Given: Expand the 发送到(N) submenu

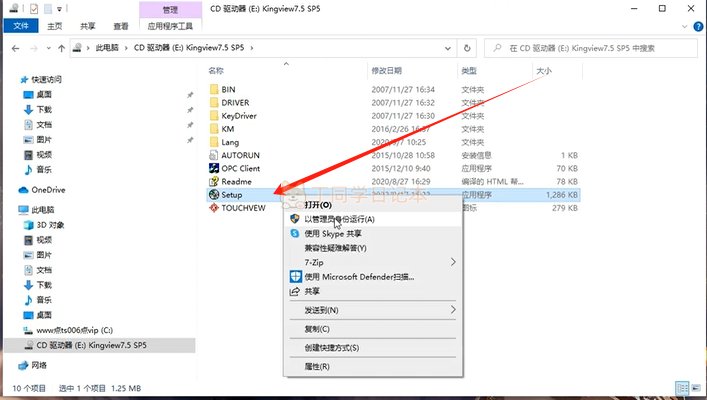Looking at the screenshot, I should (453, 310).
